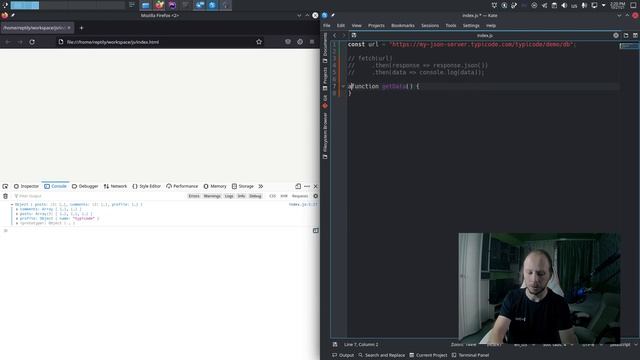Open console settings gear icon
The image size is (640, 360).
pyautogui.click(x=316, y=196)
